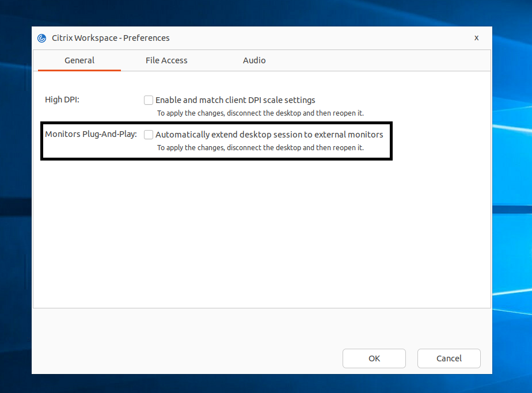The image size is (532, 393).
Task: Confirm preferences with OK button
Action: tap(374, 358)
